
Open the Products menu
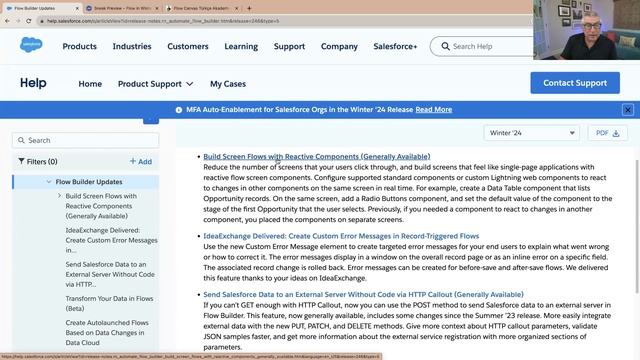coord(80,46)
